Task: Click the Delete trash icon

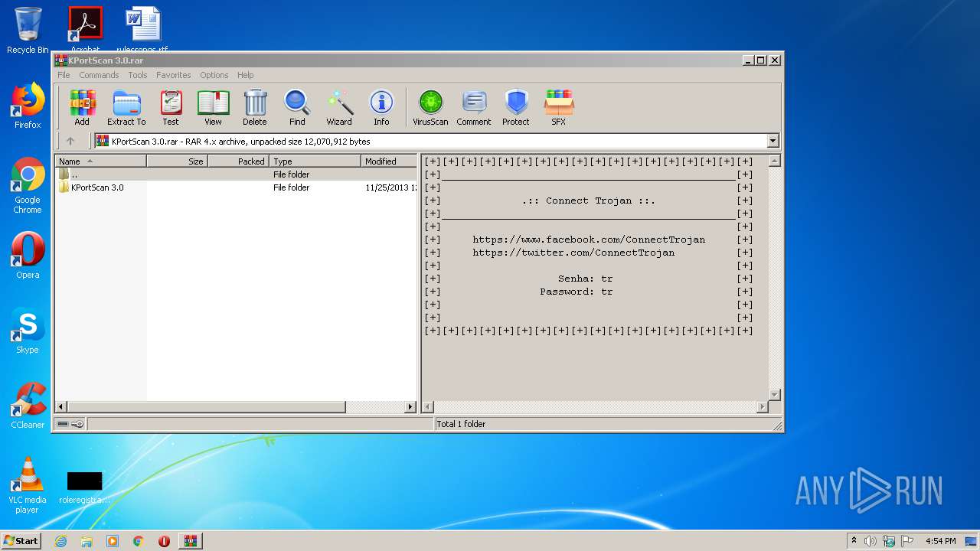Action: pyautogui.click(x=255, y=107)
